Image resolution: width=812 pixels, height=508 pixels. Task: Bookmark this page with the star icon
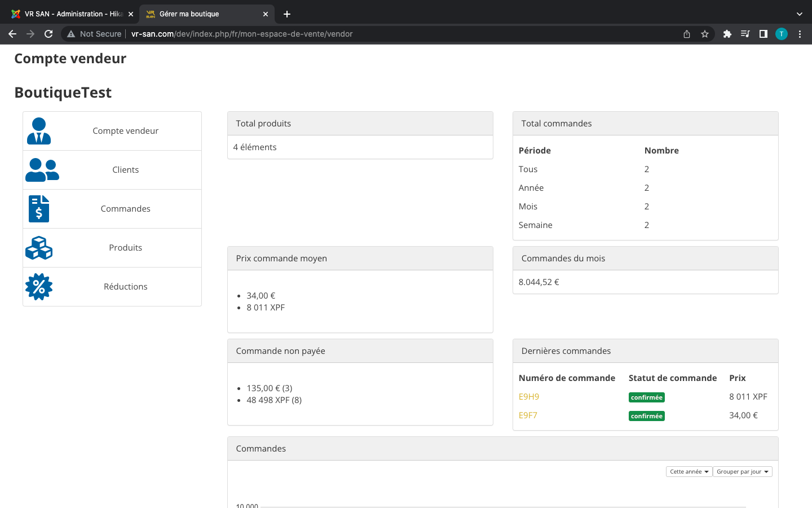(x=705, y=34)
